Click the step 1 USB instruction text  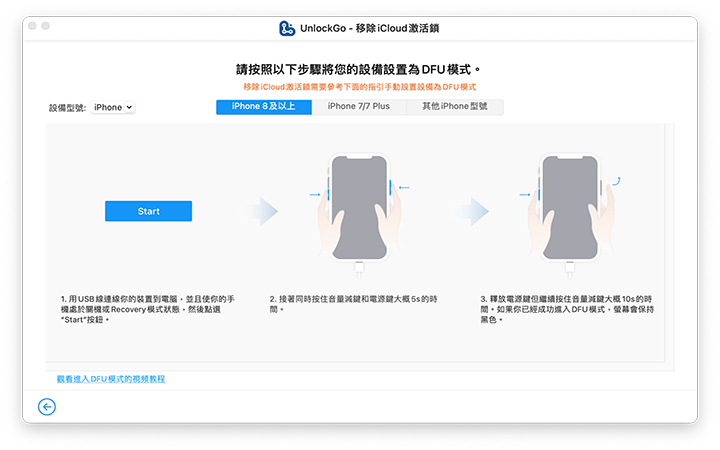point(148,309)
